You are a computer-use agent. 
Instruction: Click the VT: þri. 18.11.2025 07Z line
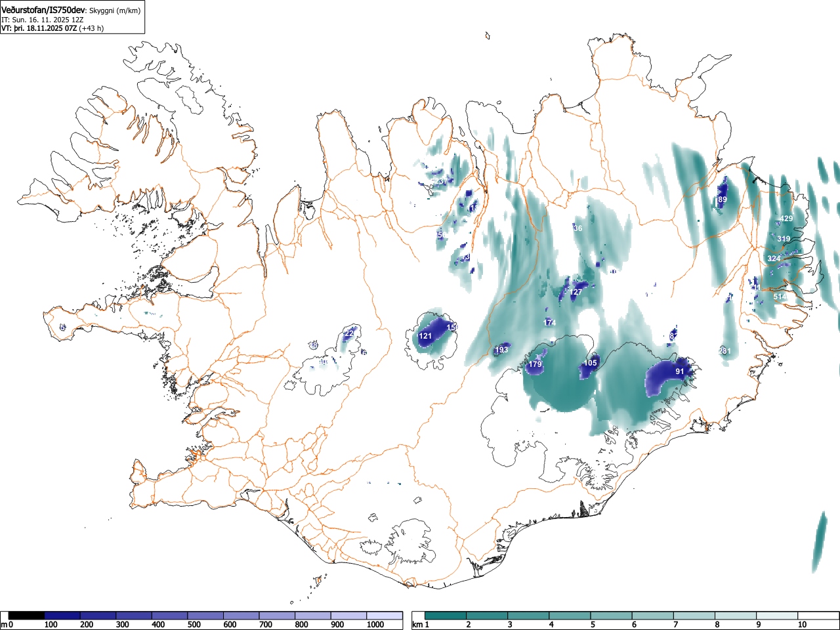point(39,28)
